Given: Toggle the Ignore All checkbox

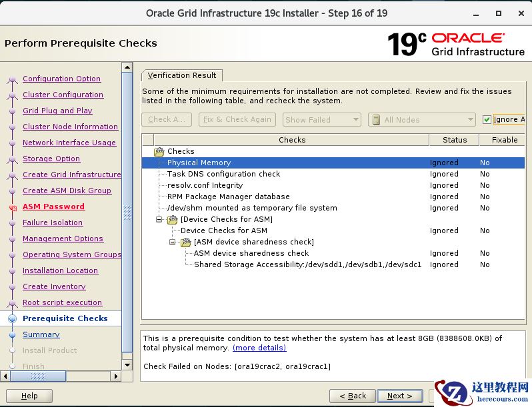Looking at the screenshot, I should [x=487, y=120].
